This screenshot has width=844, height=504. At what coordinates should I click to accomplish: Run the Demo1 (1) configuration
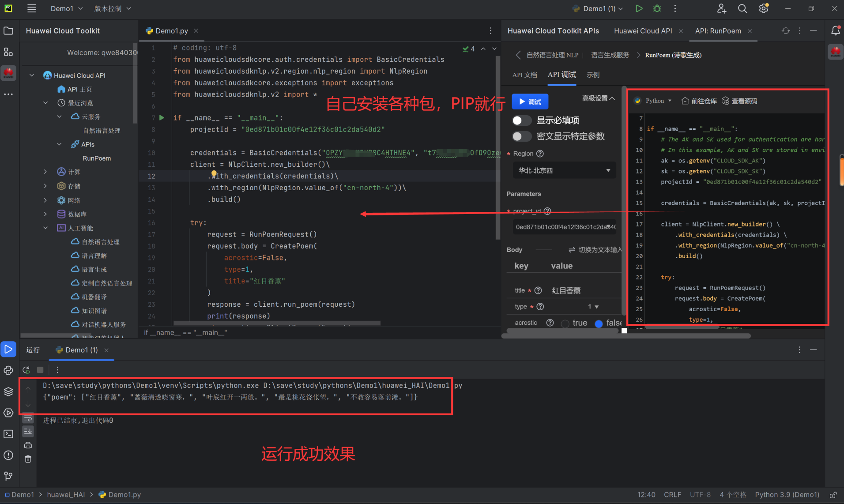pos(639,8)
